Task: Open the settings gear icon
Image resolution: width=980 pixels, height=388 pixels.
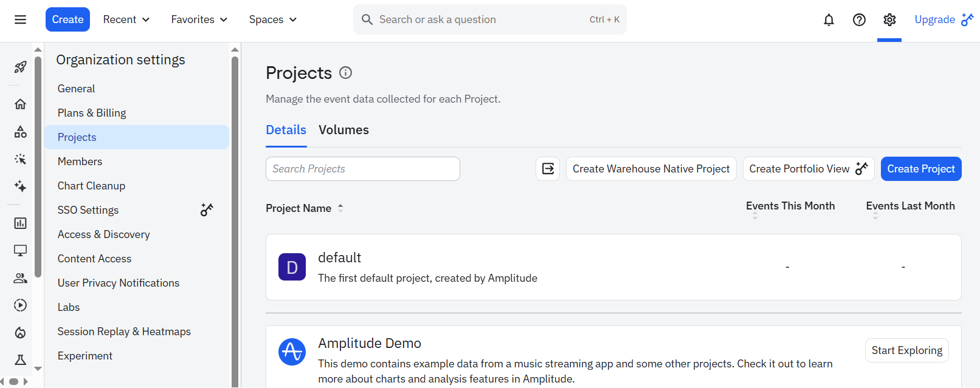Action: pos(889,20)
